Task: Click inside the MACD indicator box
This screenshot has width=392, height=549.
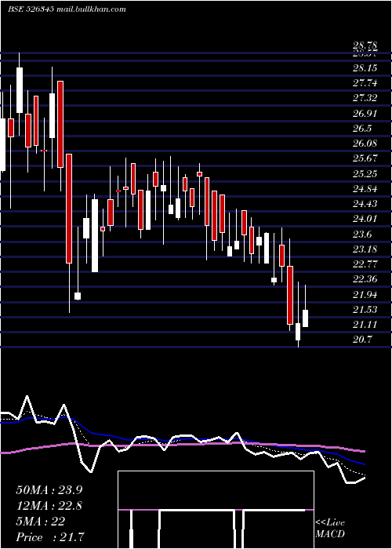Action: 216,510
